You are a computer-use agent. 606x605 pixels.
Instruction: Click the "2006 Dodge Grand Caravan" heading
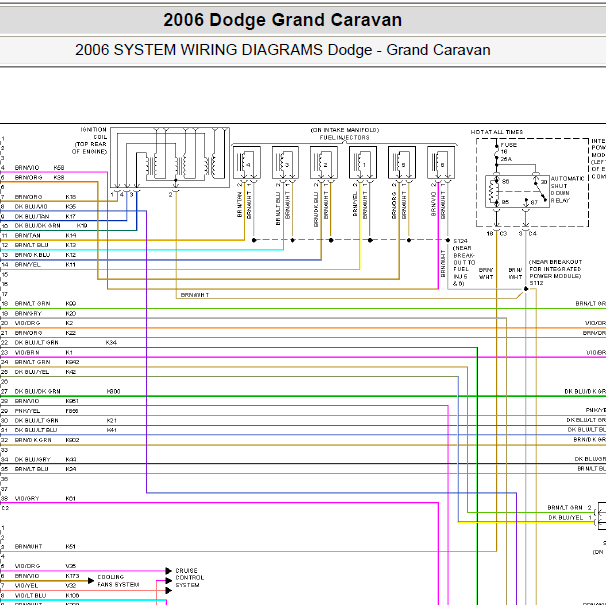pyautogui.click(x=283, y=20)
